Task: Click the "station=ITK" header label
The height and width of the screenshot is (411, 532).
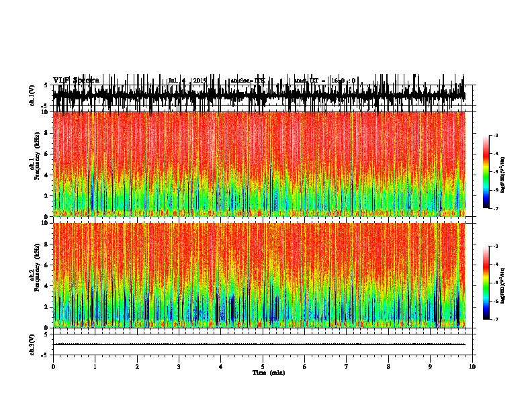Action: (247, 81)
